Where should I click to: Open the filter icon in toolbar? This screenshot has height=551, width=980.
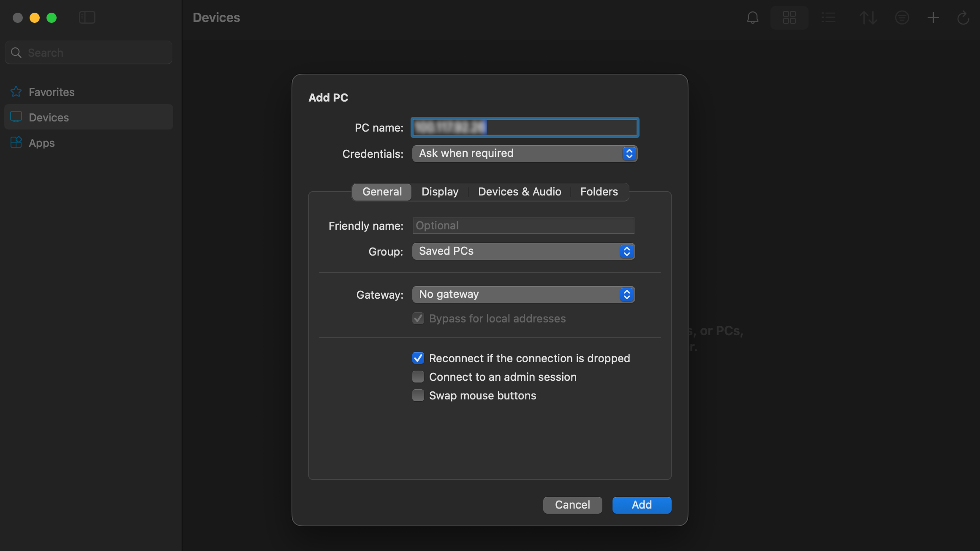(902, 18)
